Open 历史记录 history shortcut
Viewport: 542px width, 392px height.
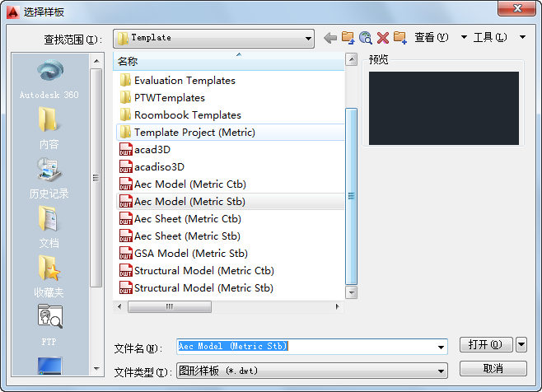click(49, 179)
